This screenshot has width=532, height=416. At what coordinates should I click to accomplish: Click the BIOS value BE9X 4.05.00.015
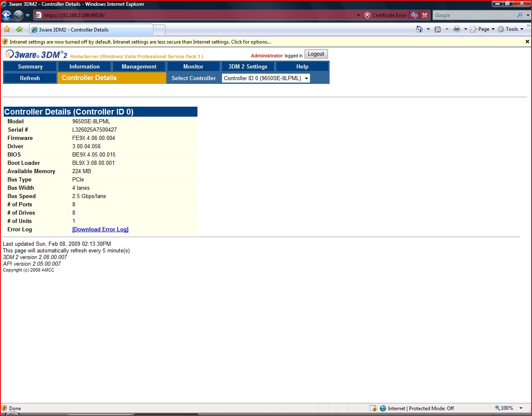[94, 154]
